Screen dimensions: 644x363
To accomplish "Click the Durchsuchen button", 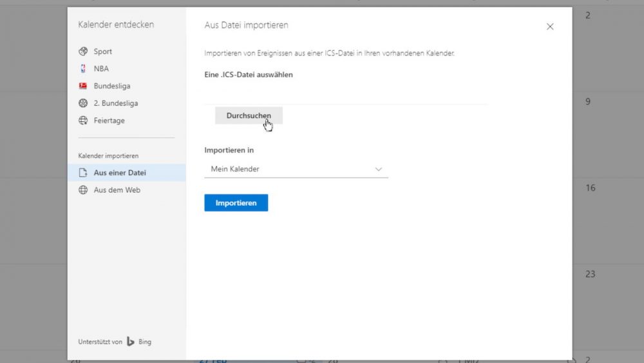I will 249,115.
